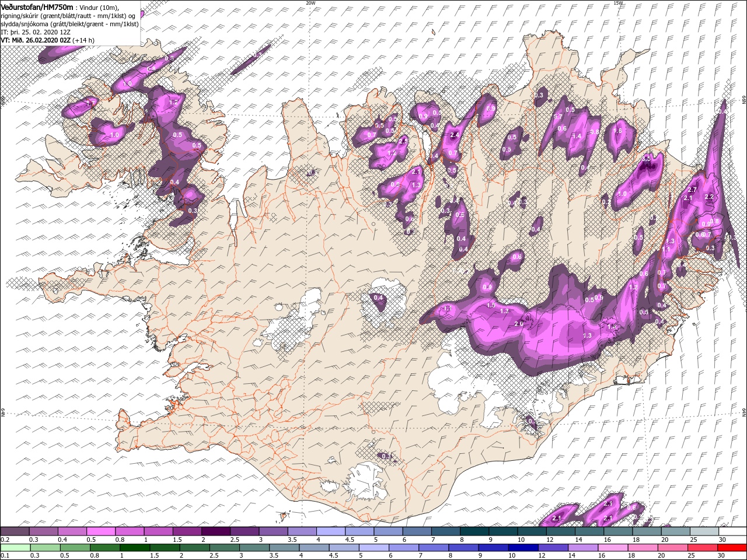747x560 pixels.
Task: Click the "20W" longitude label
Action: pos(310,3)
